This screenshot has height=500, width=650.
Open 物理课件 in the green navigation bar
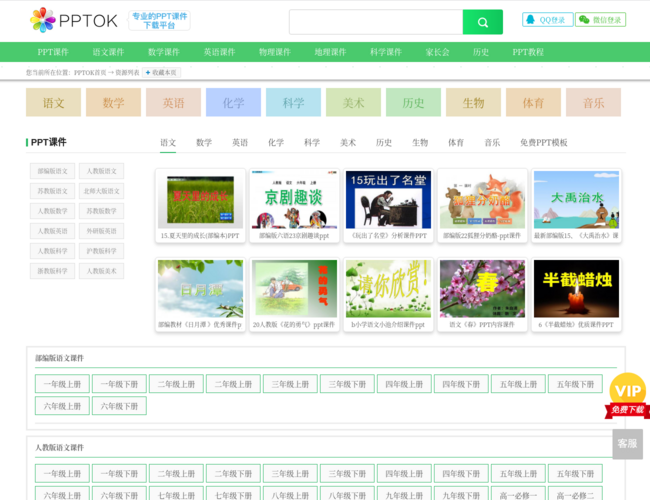(274, 52)
